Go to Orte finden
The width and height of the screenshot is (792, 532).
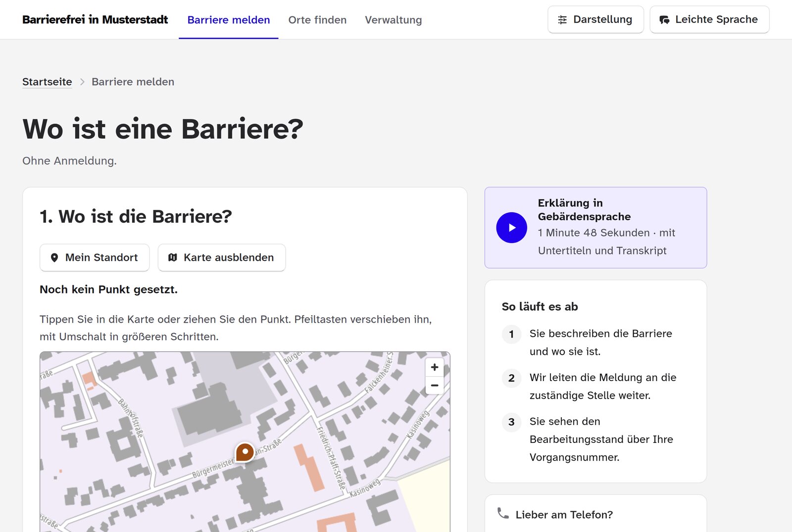(x=317, y=20)
